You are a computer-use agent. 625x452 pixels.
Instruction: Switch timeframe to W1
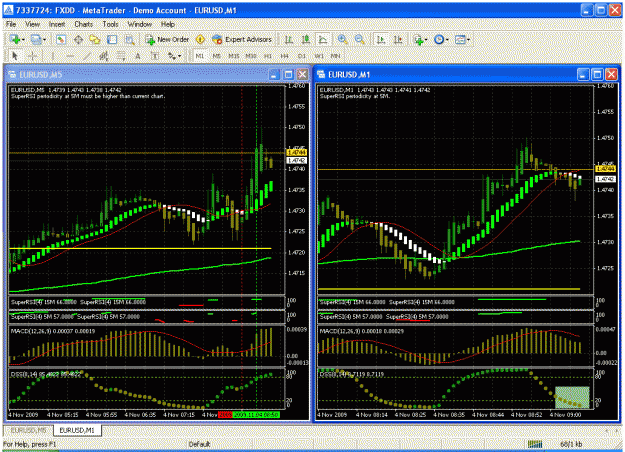coord(319,56)
